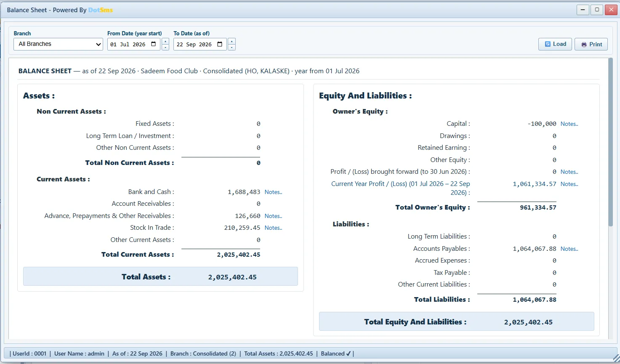This screenshot has width=620, height=364.
Task: Open calendar picker in To Date field
Action: pyautogui.click(x=220, y=44)
